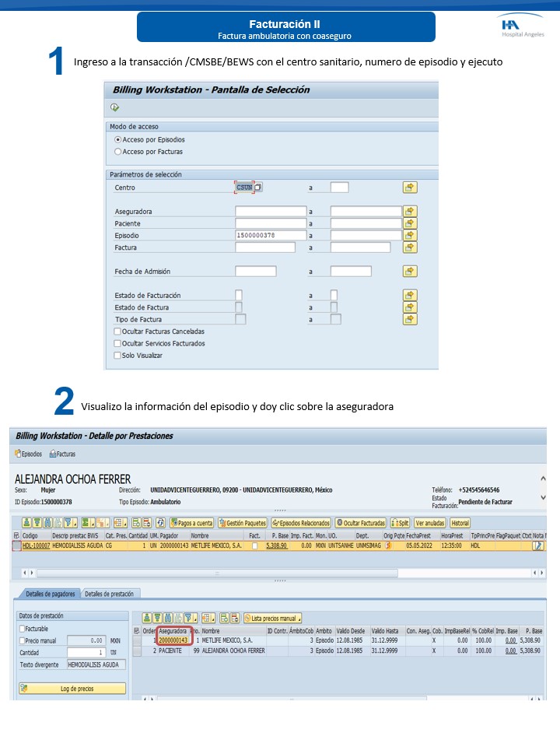Screen dimensions: 560x747
Task: Open multiple selection for Fecha de Admisión
Action: [x=410, y=272]
